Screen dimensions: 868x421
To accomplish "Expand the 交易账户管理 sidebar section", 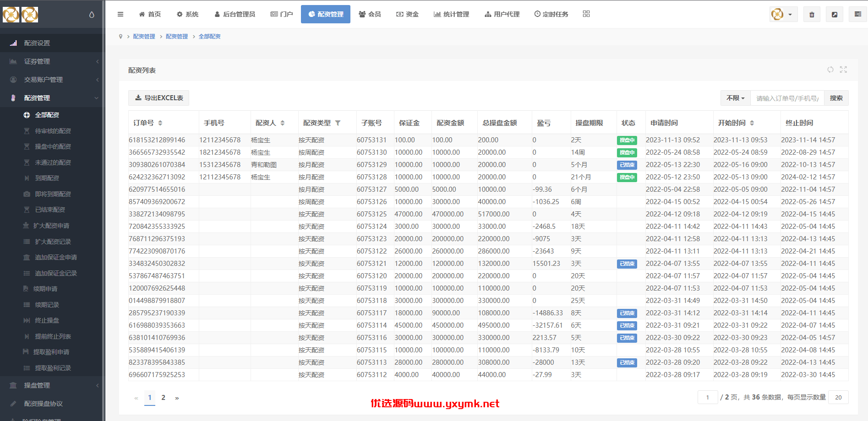I will (x=51, y=80).
